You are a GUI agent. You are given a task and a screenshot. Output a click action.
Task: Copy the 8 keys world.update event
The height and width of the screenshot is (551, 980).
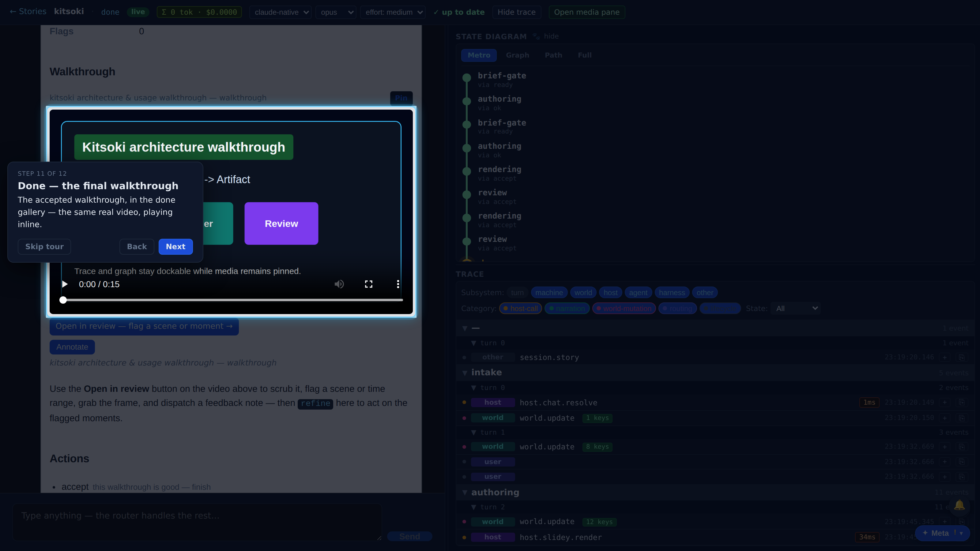tap(961, 447)
